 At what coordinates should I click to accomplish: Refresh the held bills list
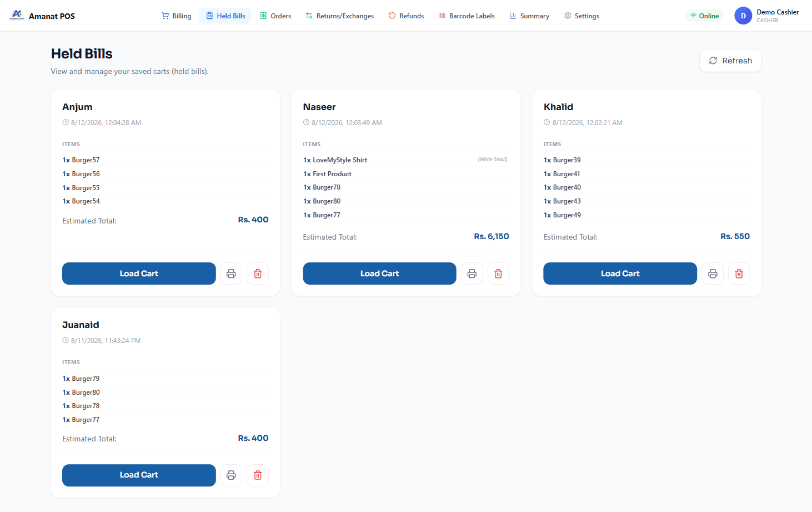click(730, 61)
